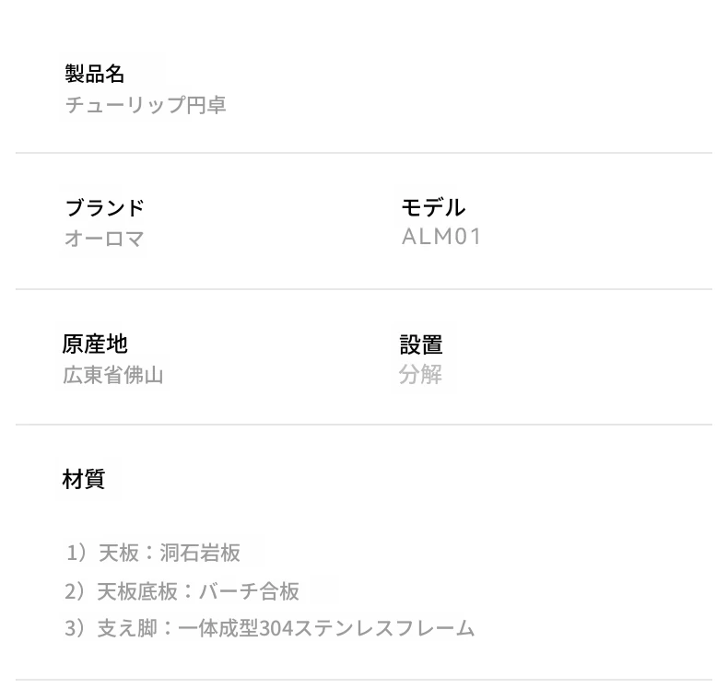The image size is (728, 700).
Task: Select the 広東省佛山 origin value
Action: (113, 375)
